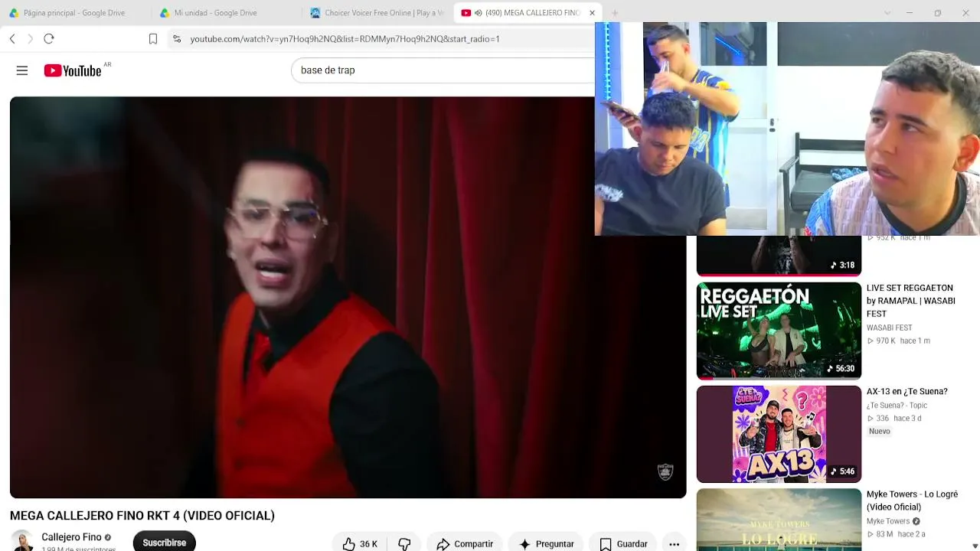This screenshot has width=980, height=551.
Task: View site information next to the URL
Action: click(177, 39)
